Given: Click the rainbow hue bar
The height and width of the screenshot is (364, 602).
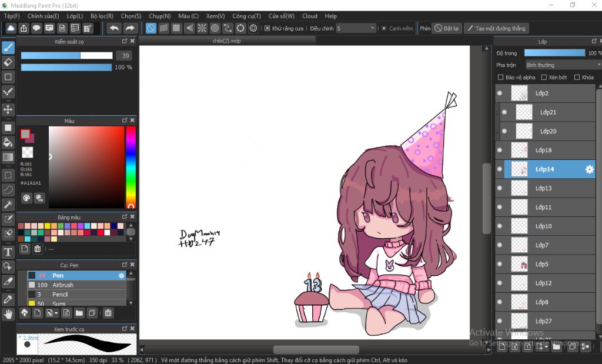Looking at the screenshot, I should pyautogui.click(x=131, y=167).
